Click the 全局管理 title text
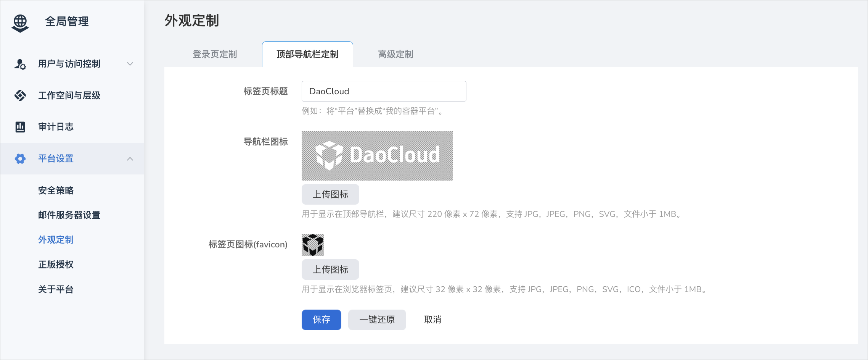 [x=67, y=21]
